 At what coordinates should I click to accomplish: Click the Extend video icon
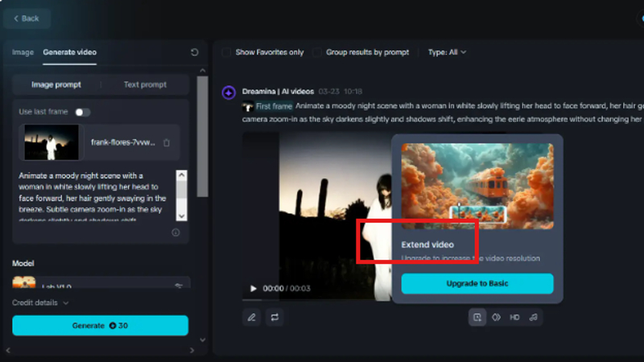pos(477,317)
